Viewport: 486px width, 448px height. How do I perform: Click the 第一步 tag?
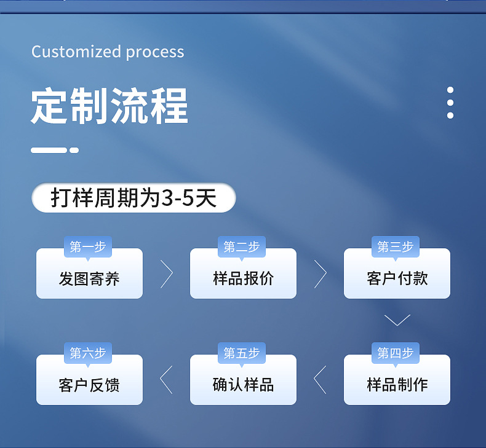88,247
